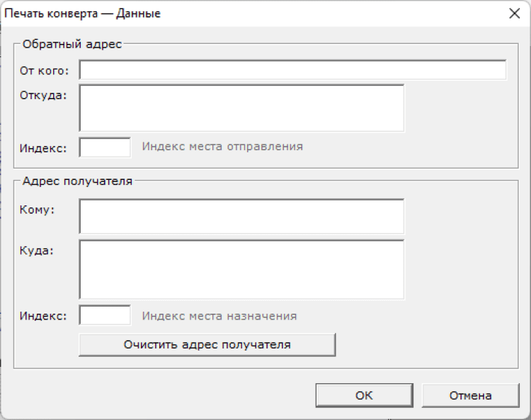The width and height of the screenshot is (531, 420).
Task: Focus the recipient postal index input box
Action: (x=105, y=315)
